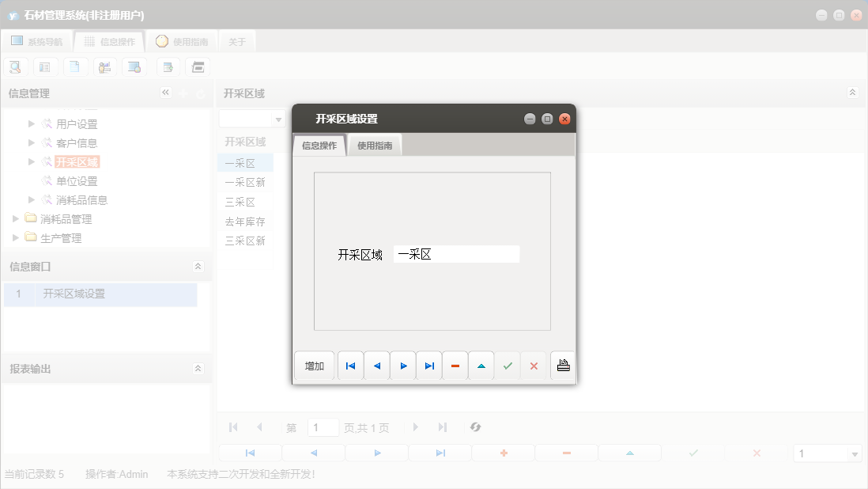Click the page number input field

[x=323, y=426]
